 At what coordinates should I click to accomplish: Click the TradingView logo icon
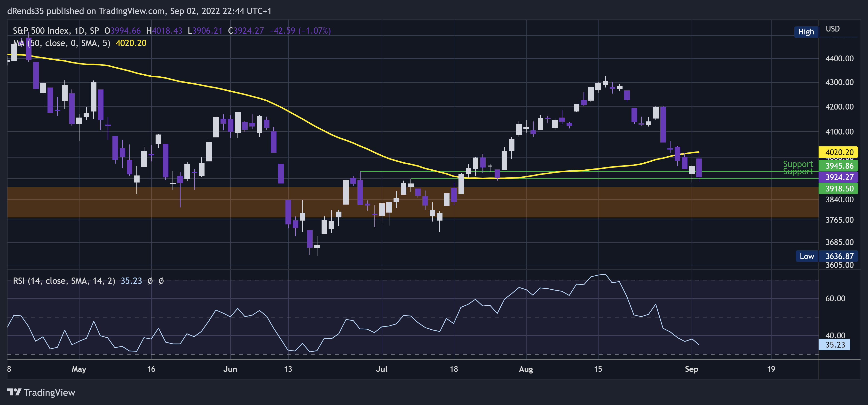coord(14,392)
